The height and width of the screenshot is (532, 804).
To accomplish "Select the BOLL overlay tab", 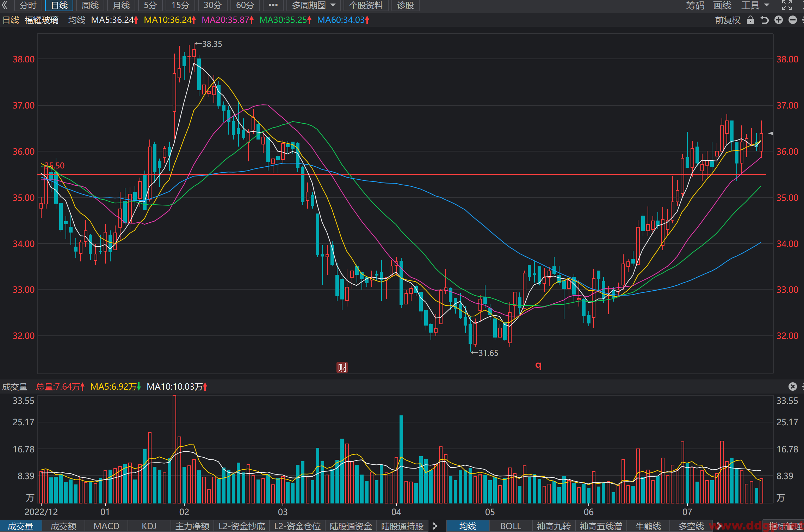I will (x=511, y=526).
